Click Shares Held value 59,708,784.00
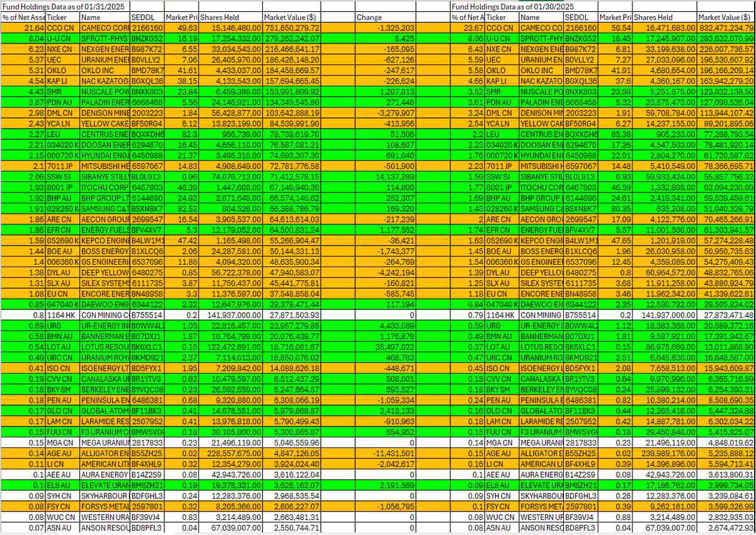The width and height of the screenshot is (756, 535). point(665,114)
